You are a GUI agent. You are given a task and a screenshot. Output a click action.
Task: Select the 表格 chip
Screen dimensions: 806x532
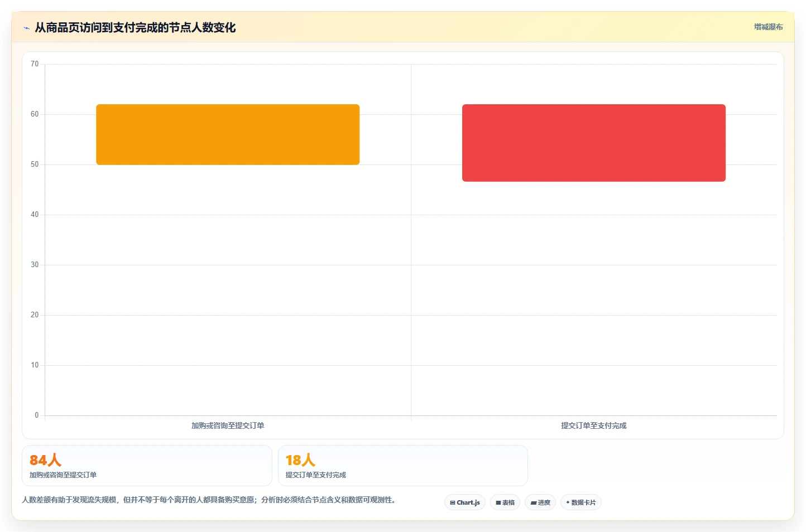click(x=505, y=502)
